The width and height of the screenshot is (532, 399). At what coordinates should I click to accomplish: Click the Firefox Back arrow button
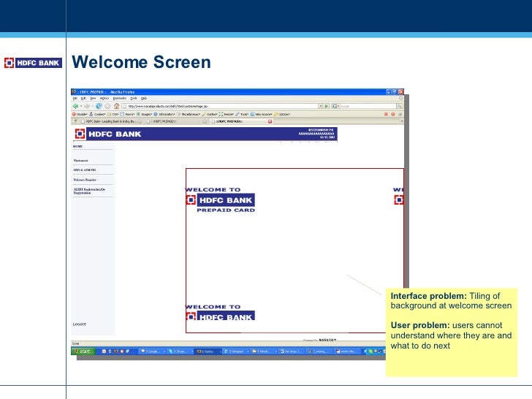(75, 106)
